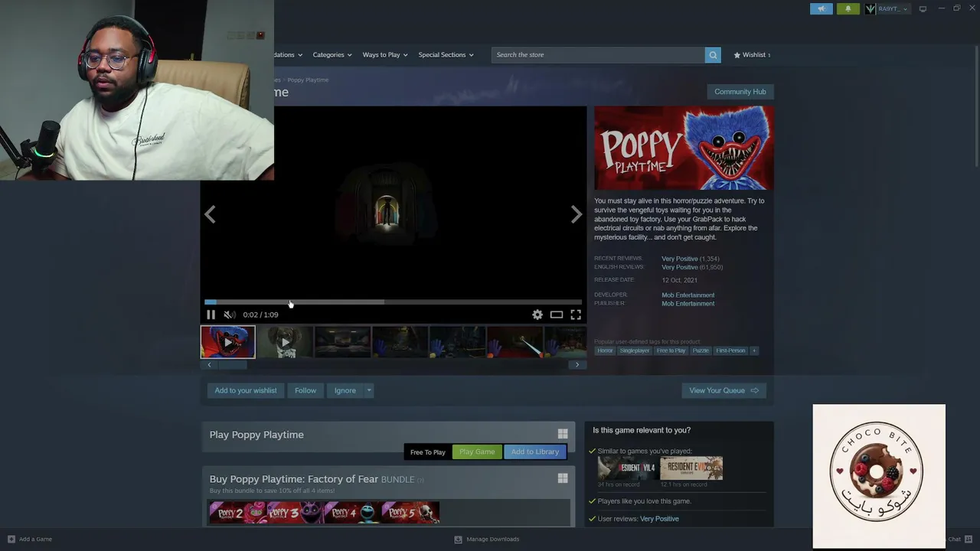The height and width of the screenshot is (551, 980).
Task: Select the Huggy Wuggy trailer thumbnail
Action: tap(227, 342)
